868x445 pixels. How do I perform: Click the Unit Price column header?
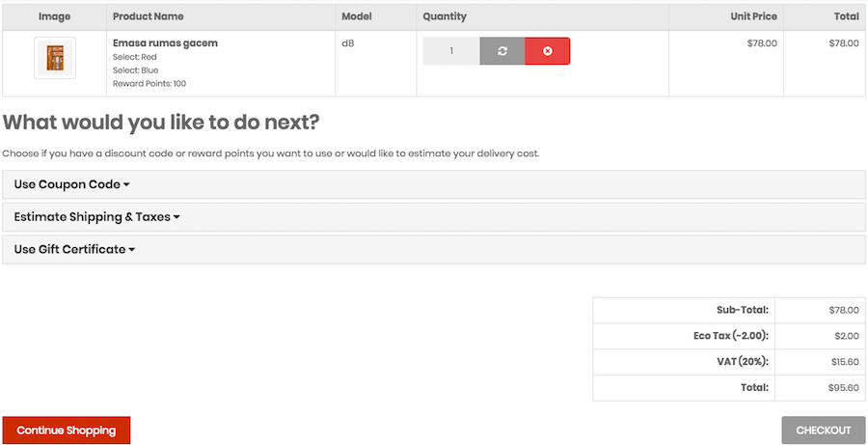coord(753,16)
